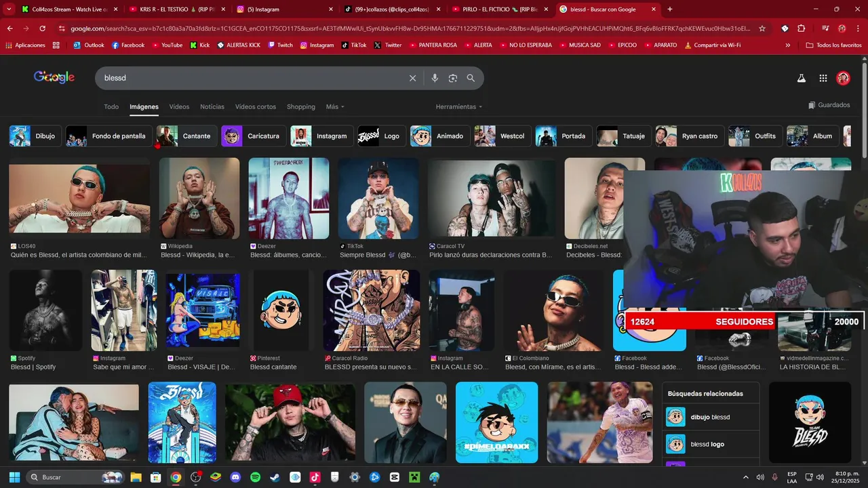Image resolution: width=868 pixels, height=488 pixels.
Task: Open Guardados saved items
Action: point(829,105)
